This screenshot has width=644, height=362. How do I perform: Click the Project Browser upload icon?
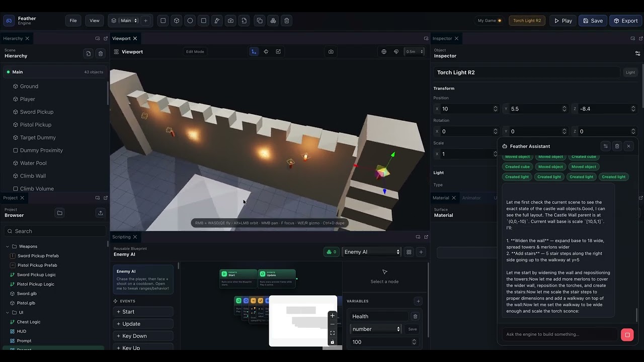point(101,213)
